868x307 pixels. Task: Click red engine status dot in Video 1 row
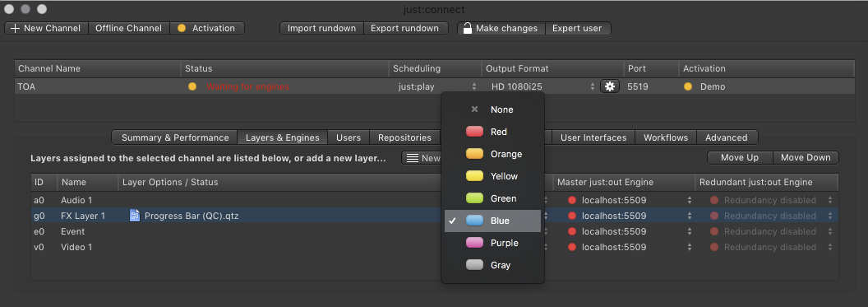[x=572, y=247]
